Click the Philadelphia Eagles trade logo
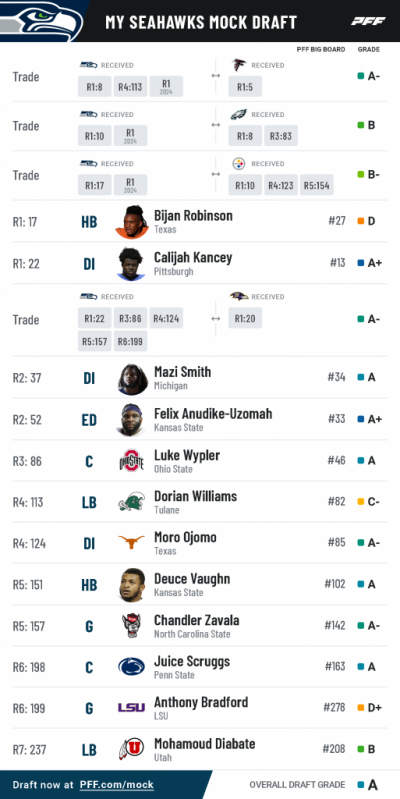 click(238, 114)
